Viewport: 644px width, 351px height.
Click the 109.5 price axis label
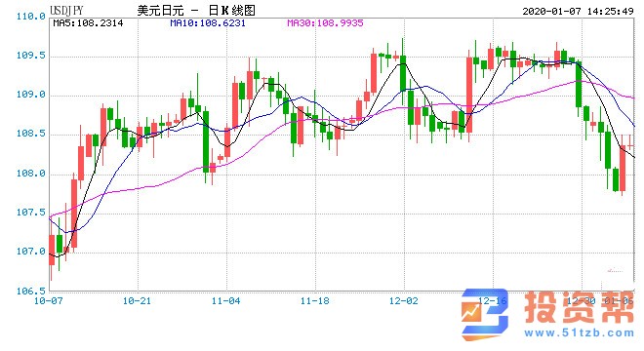pyautogui.click(x=31, y=56)
